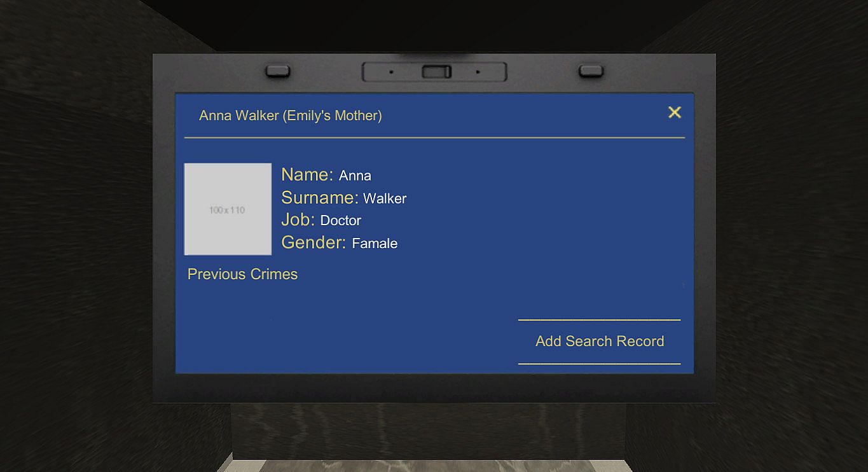This screenshot has height=472, width=868.
Task: Click the Surname: label
Action: [320, 197]
